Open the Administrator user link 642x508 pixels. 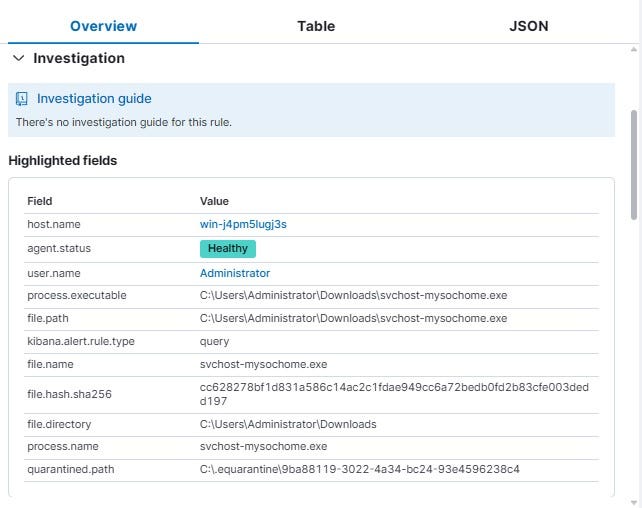coord(235,273)
